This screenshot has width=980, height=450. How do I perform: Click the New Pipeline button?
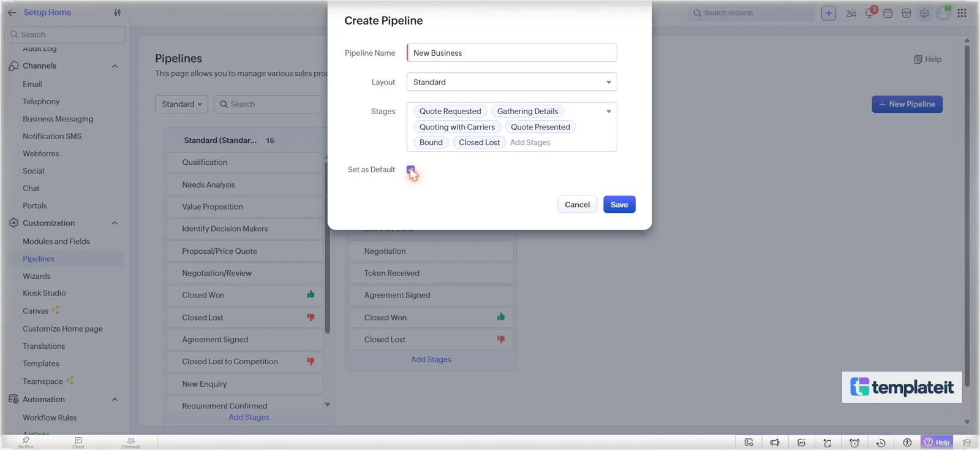(907, 104)
